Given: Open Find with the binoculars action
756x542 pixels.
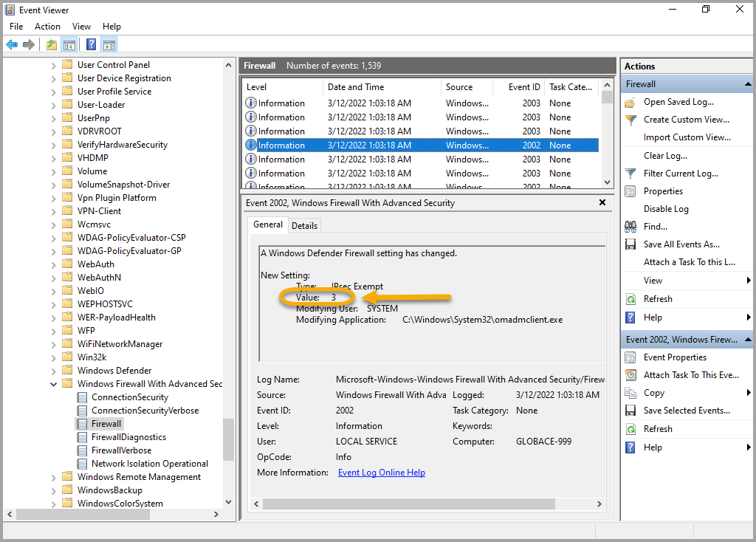Looking at the screenshot, I should point(655,227).
